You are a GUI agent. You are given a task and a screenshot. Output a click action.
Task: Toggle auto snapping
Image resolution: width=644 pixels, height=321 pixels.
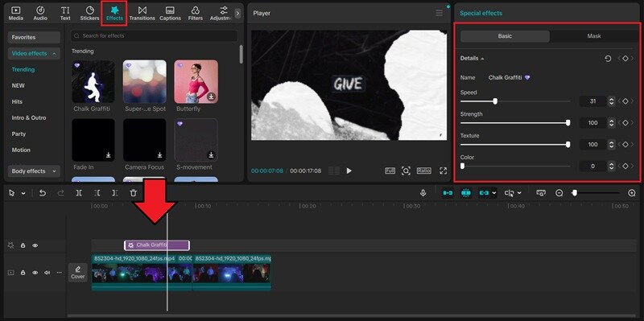coord(466,193)
